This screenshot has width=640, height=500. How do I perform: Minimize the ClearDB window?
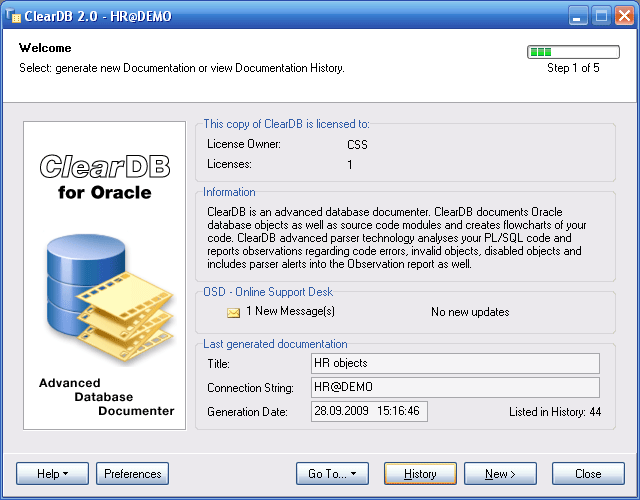578,16
